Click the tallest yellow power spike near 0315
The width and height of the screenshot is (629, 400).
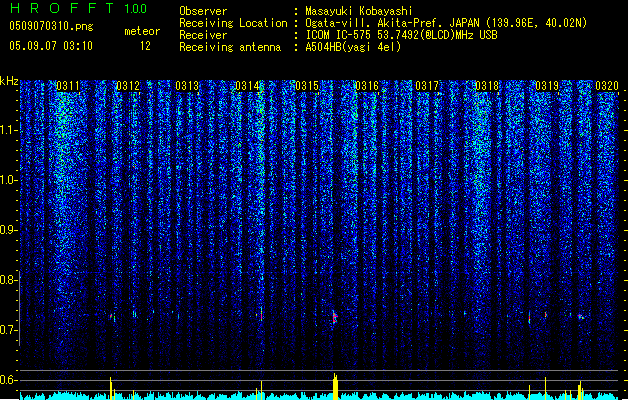335,386
